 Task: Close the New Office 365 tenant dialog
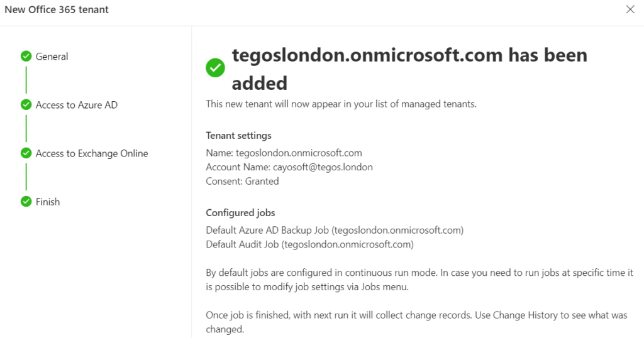(x=630, y=9)
